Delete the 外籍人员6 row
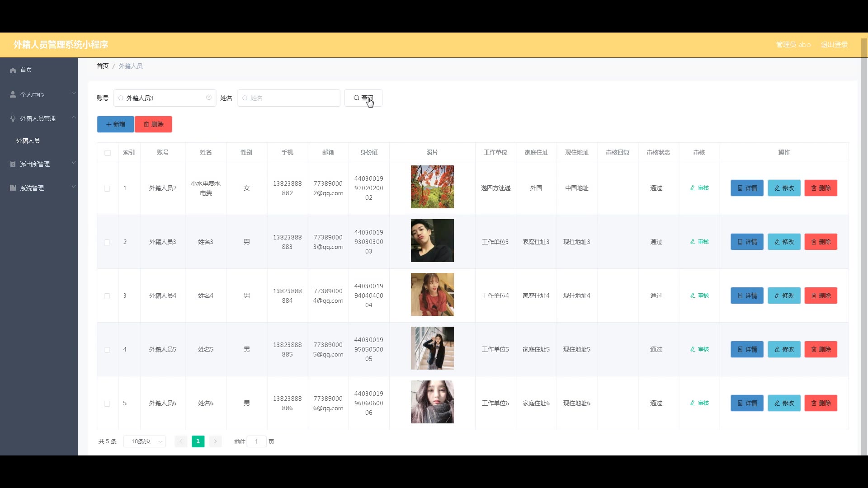Image resolution: width=868 pixels, height=488 pixels. coord(821,403)
